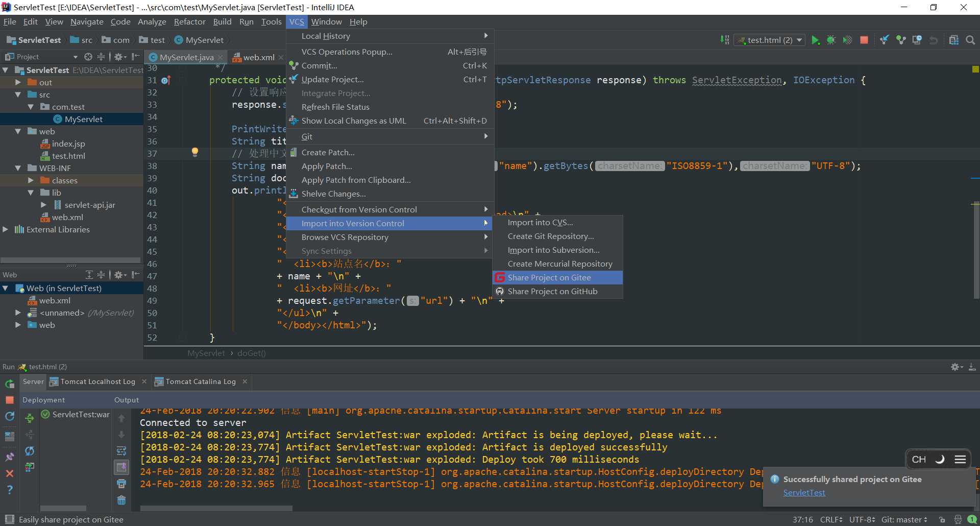The width and height of the screenshot is (980, 526).
Task: Expand the classes folder node
Action: [x=31, y=180]
